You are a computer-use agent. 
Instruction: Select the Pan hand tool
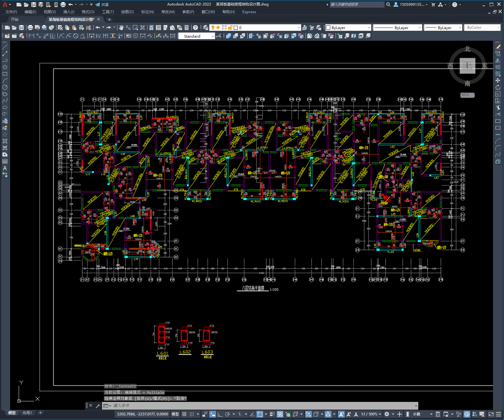(x=121, y=28)
